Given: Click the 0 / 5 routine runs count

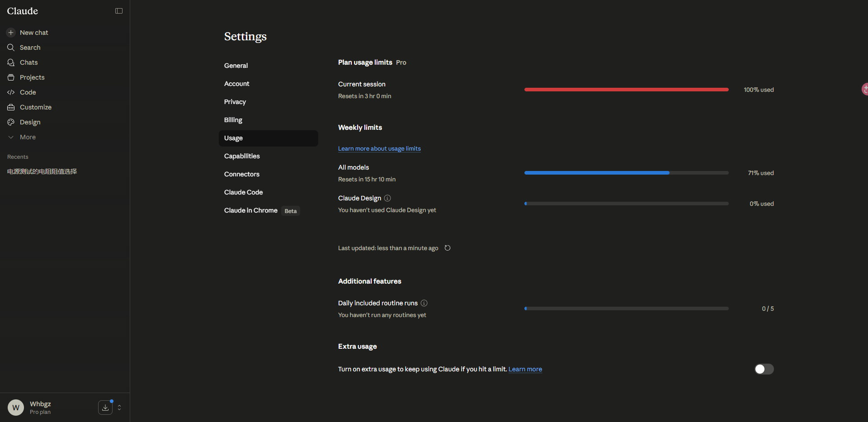Looking at the screenshot, I should [x=768, y=308].
